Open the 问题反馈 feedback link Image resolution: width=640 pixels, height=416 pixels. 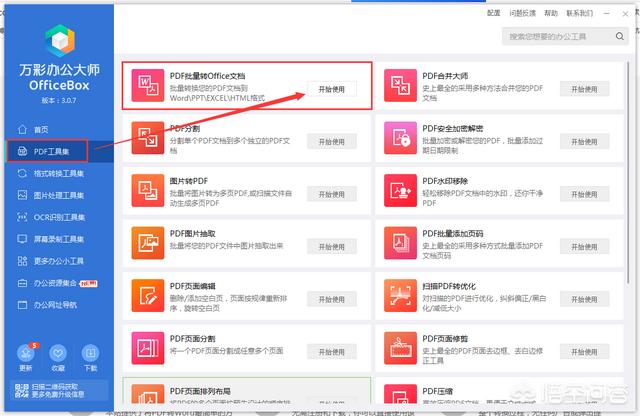pyautogui.click(x=522, y=13)
